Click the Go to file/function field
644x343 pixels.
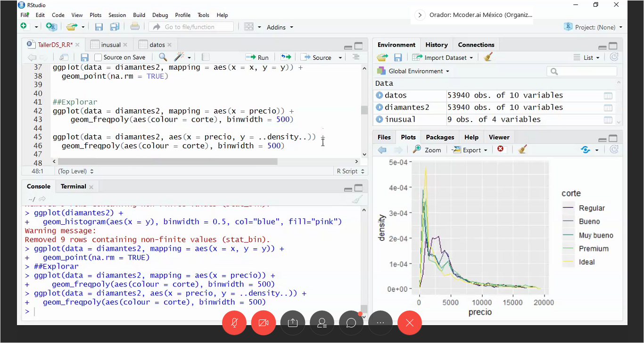[x=190, y=27]
